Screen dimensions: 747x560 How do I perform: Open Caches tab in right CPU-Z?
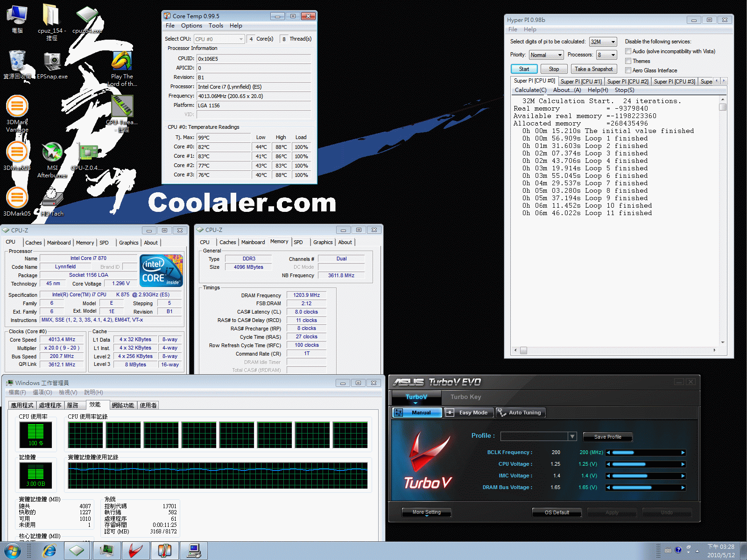coord(228,242)
